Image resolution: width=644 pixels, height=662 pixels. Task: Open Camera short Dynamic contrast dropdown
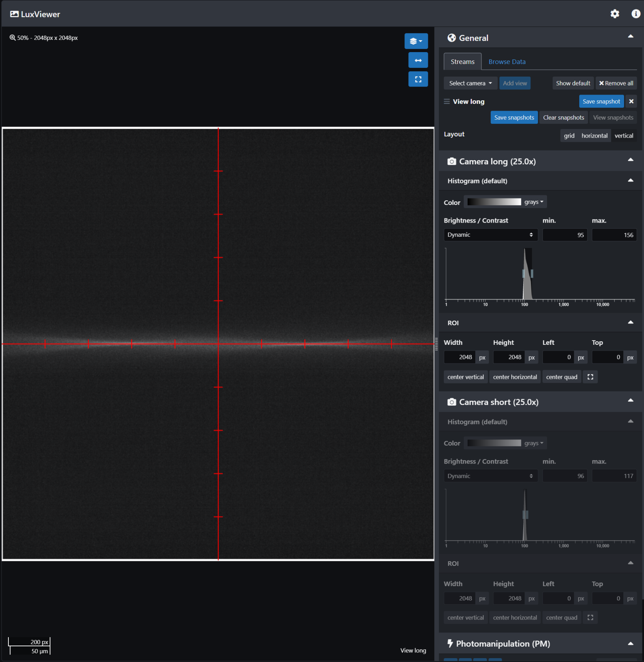click(490, 476)
